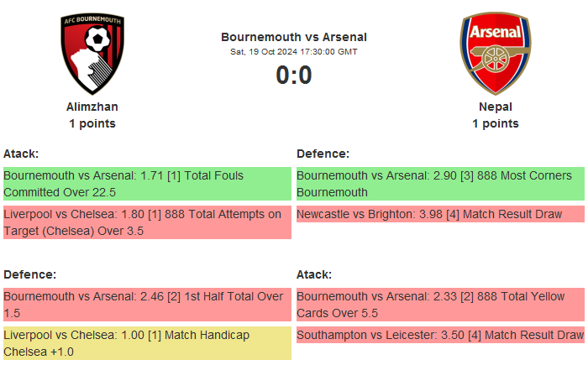Select the Total Attempts on Target (Chelsea) bet
The height and width of the screenshot is (386, 588).
(147, 222)
